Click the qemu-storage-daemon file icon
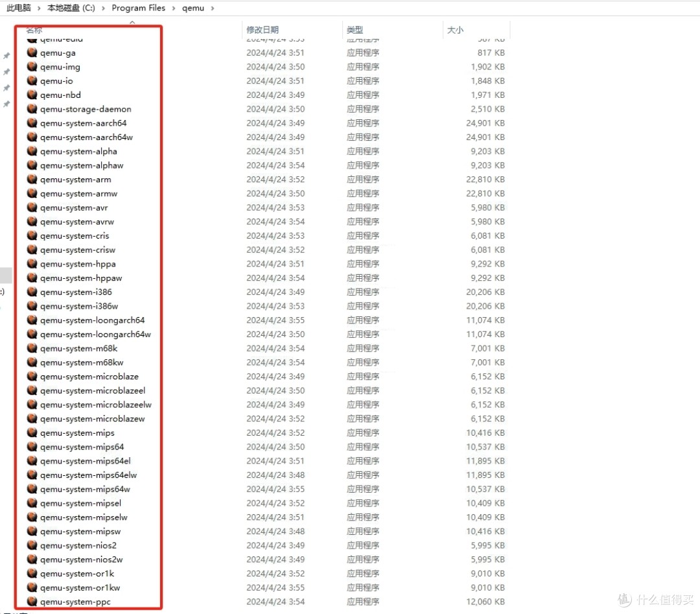The image size is (700, 614). click(x=32, y=109)
